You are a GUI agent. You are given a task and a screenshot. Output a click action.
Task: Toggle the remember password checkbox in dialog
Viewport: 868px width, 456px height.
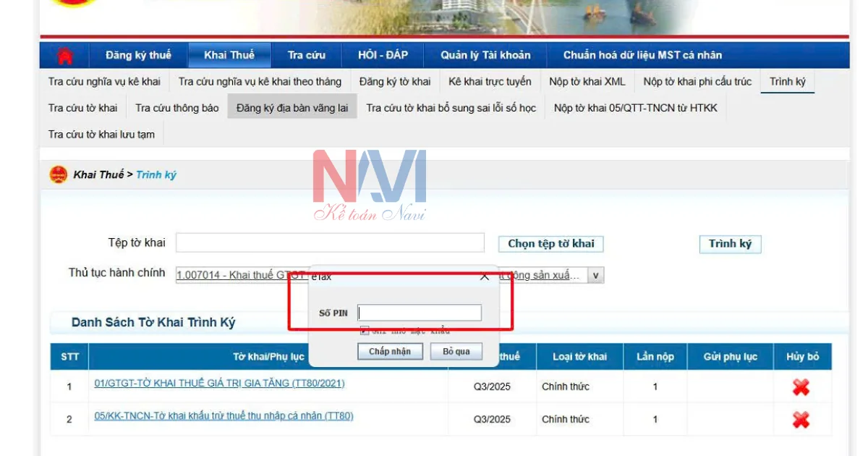pos(365,331)
